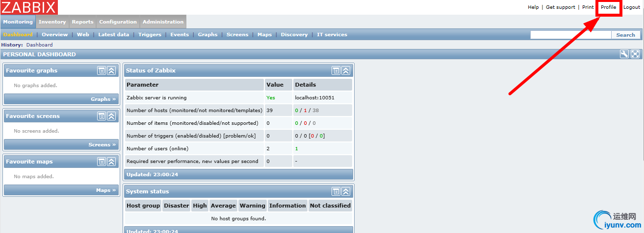
Task: Collapse the System status widget
Action: 346,191
